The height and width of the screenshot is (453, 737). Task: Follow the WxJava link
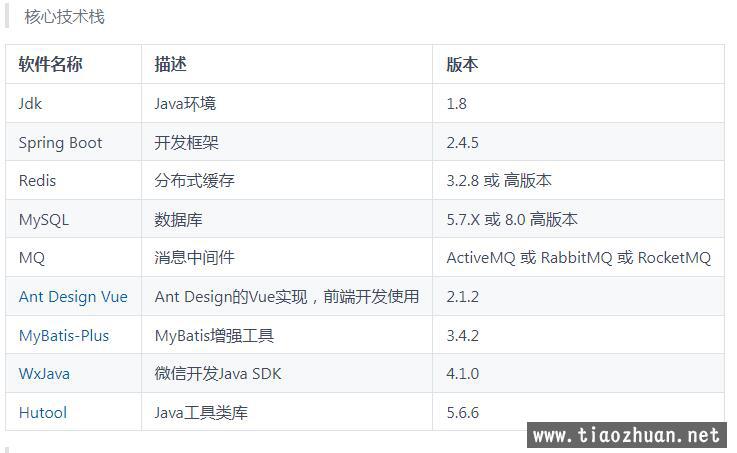[44, 374]
